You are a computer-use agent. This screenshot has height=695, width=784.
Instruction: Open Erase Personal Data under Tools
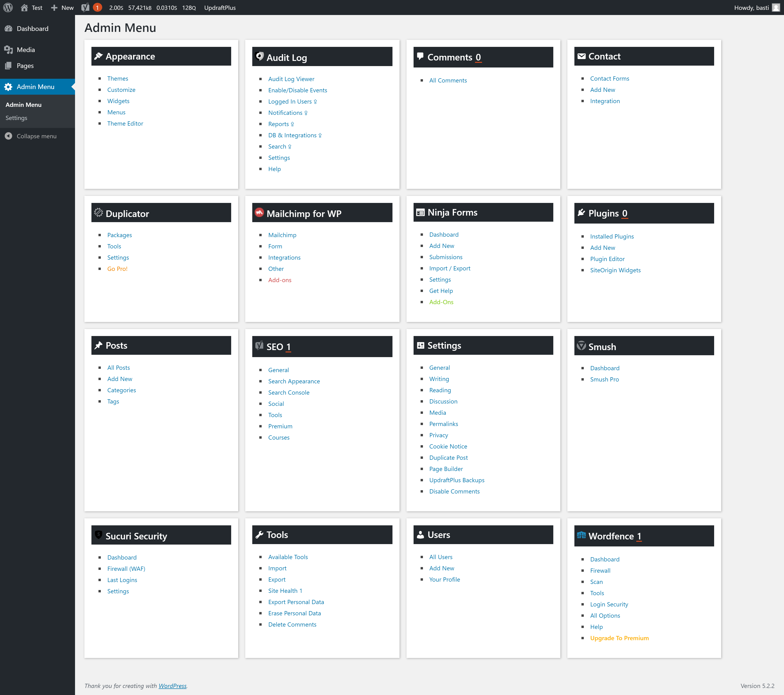point(294,613)
